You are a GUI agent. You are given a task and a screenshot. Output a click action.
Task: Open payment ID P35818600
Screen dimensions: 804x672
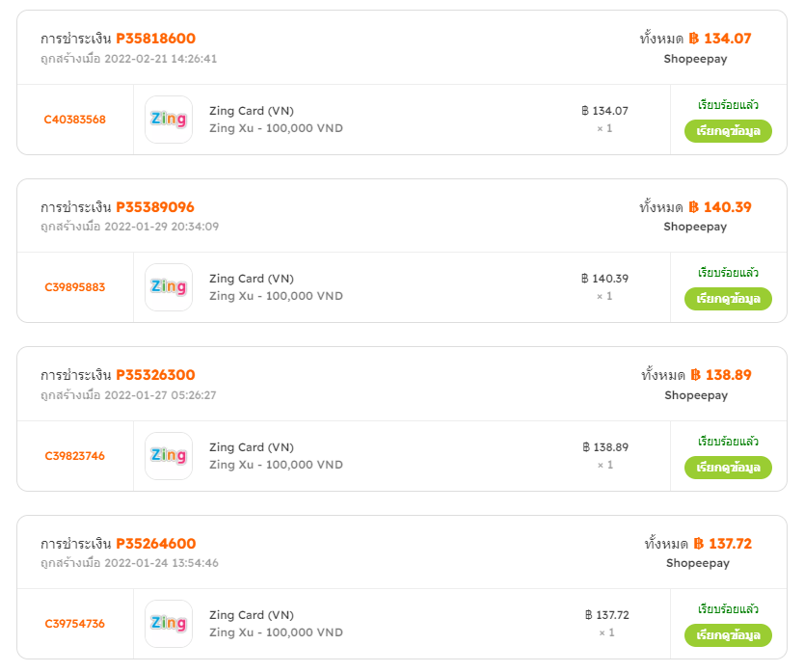pos(156,39)
